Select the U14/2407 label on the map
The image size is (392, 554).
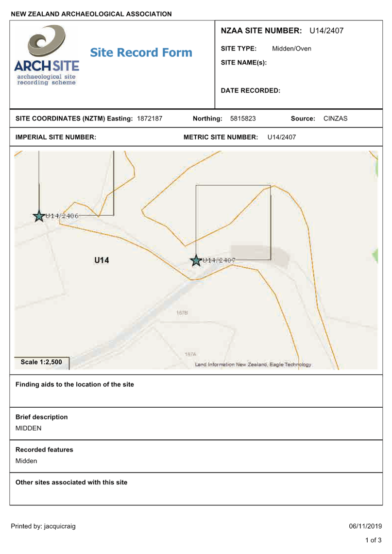point(219,260)
